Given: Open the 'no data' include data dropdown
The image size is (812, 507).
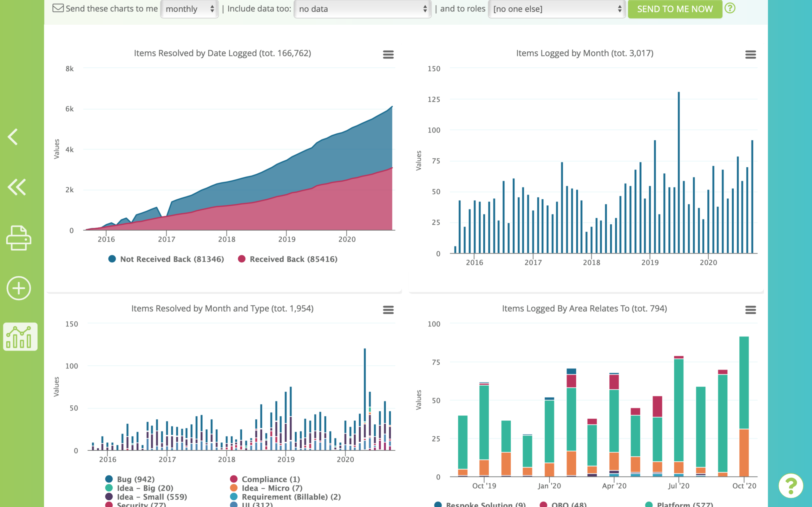Looking at the screenshot, I should click(362, 9).
